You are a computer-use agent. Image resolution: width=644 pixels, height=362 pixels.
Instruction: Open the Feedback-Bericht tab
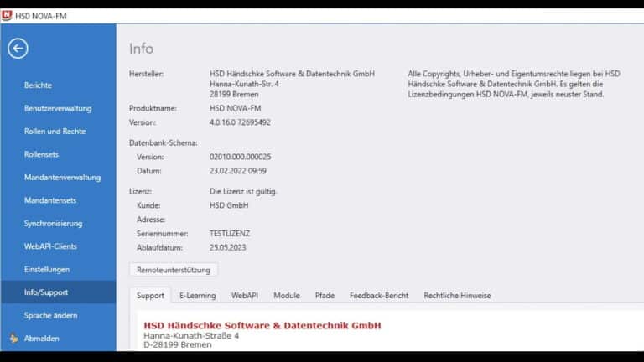click(x=379, y=296)
